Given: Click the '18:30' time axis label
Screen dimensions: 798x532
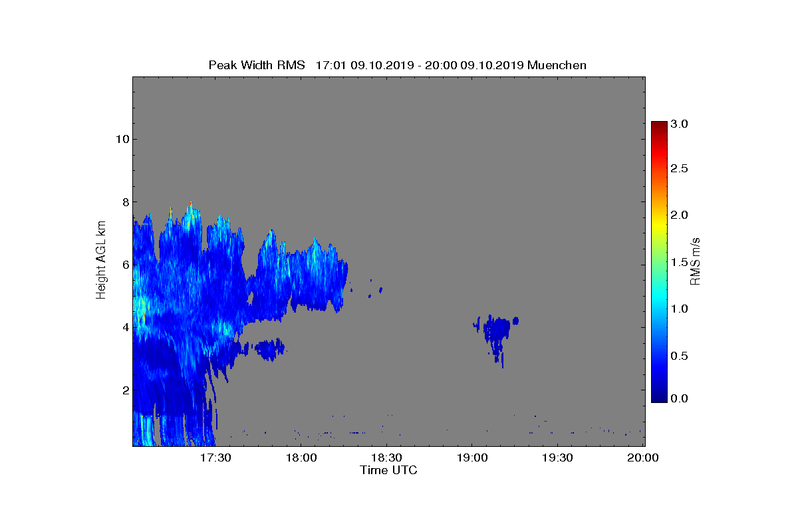Looking at the screenshot, I should pyautogui.click(x=386, y=458).
